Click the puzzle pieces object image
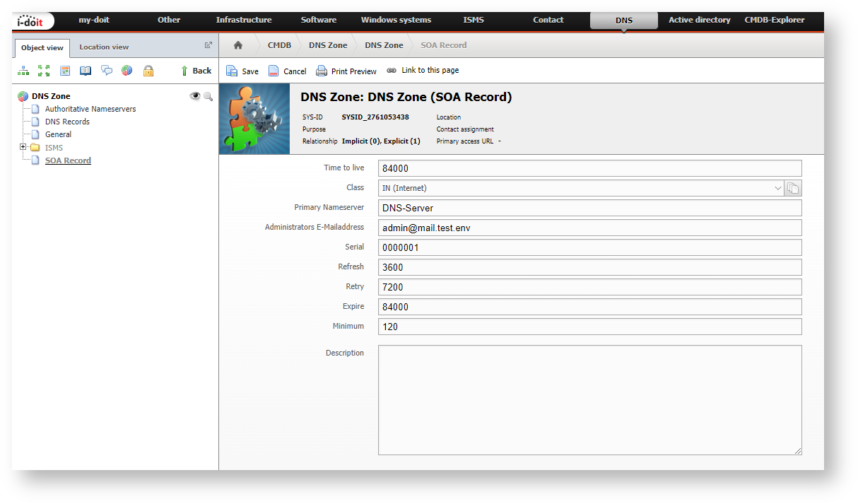 pyautogui.click(x=255, y=119)
